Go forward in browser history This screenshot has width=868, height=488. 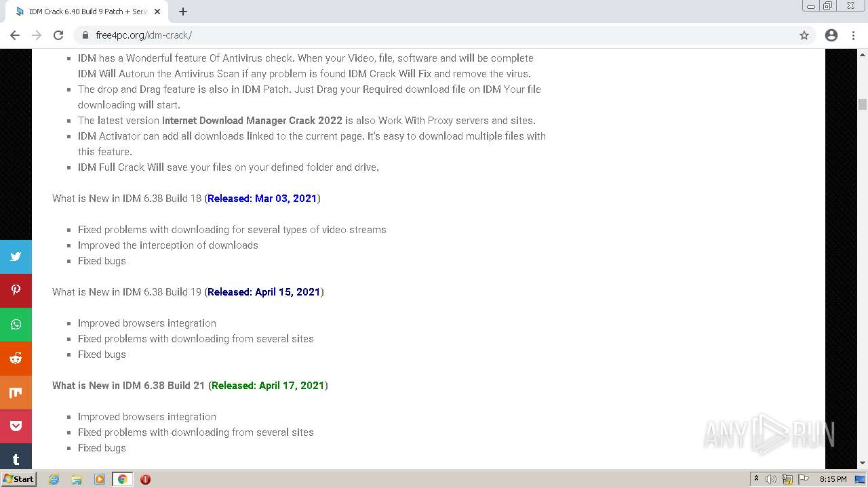click(x=37, y=35)
